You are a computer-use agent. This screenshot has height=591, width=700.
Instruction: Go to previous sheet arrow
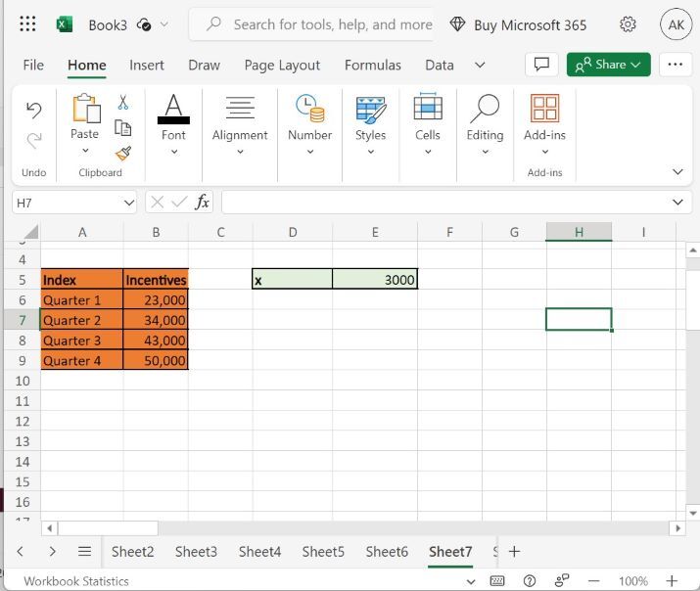pos(21,551)
